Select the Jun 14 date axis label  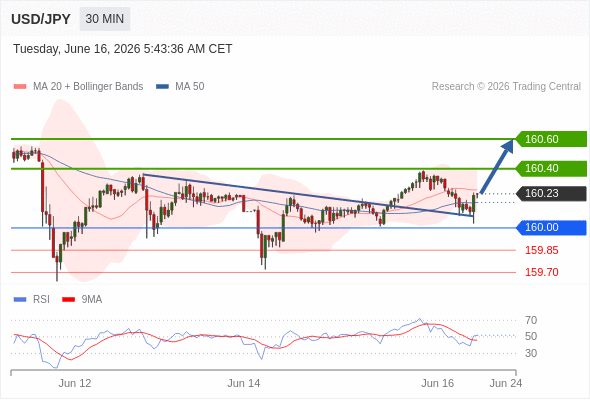[x=243, y=383]
